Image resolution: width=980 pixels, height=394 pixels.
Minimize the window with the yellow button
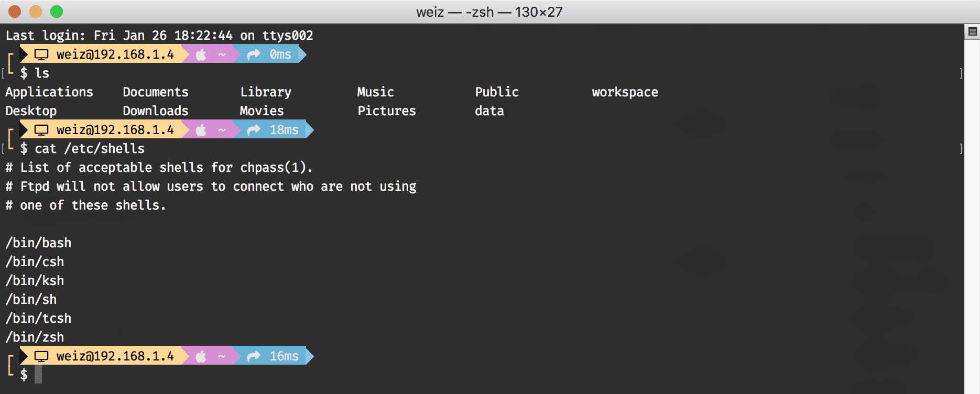point(36,12)
